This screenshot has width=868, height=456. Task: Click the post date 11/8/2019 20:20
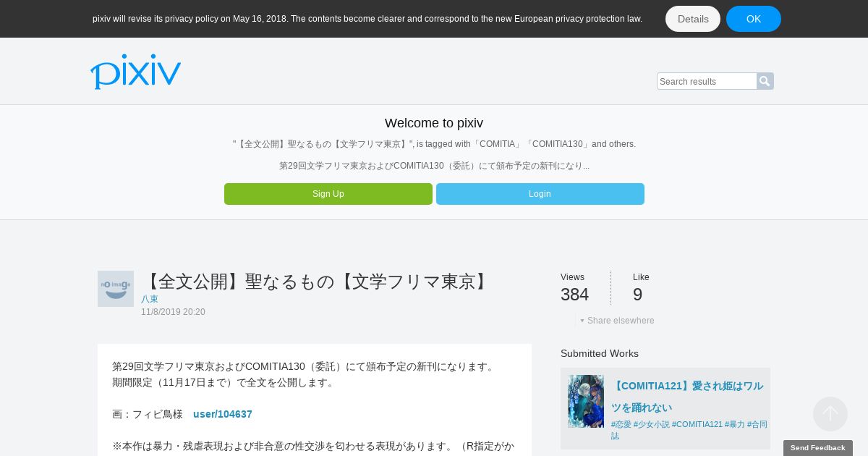tap(173, 312)
